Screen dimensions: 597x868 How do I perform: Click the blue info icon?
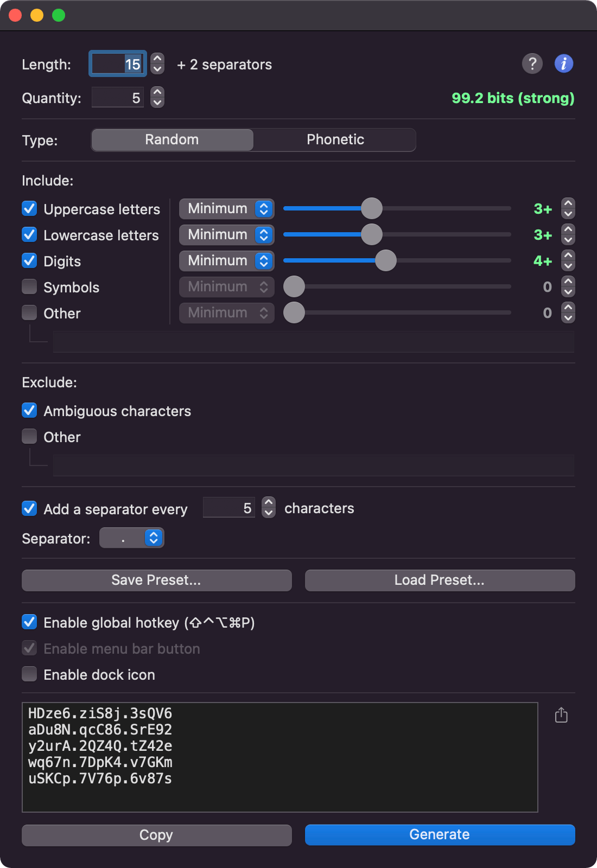coord(564,64)
